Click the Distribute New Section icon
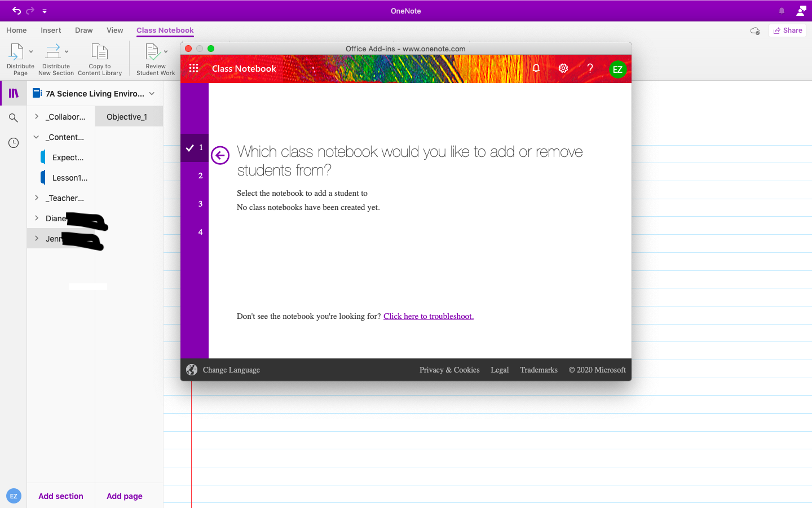Screen dimensions: 812x508 coord(53,52)
